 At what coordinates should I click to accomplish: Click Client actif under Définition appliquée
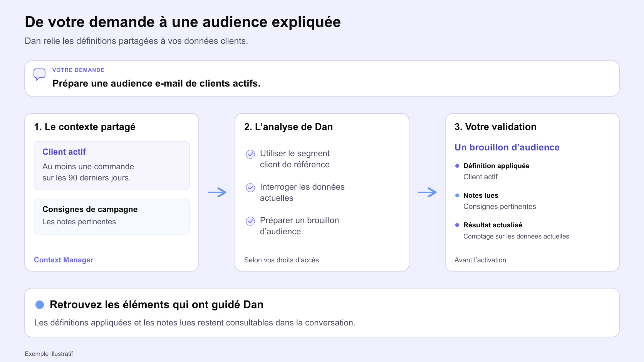[x=480, y=177]
